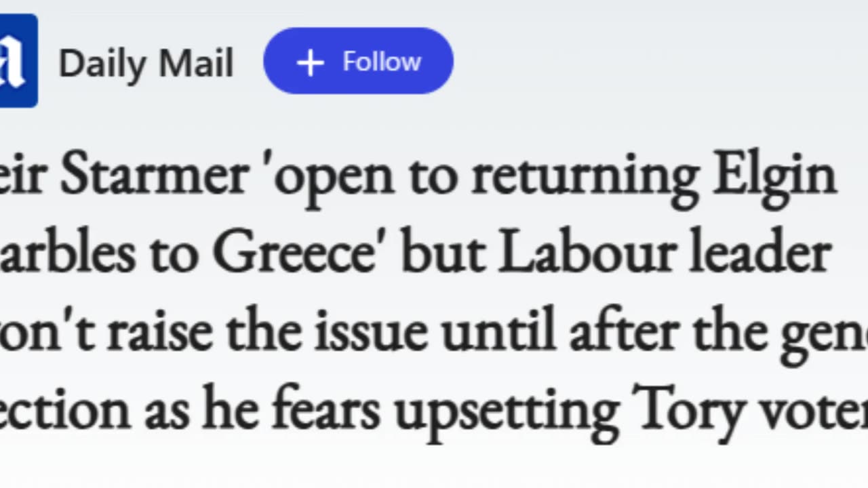Click the word 'until' in the headline
Viewport: 868px width, 488px height.
point(498,331)
